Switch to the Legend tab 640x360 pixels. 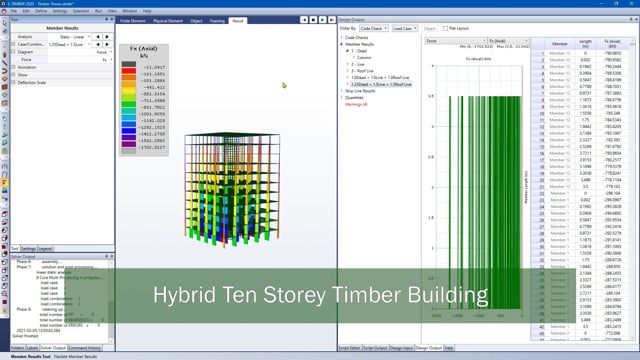click(x=45, y=249)
